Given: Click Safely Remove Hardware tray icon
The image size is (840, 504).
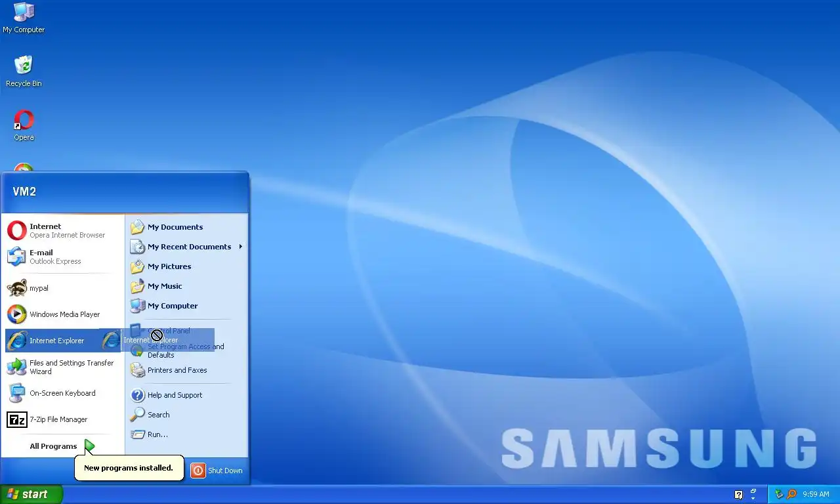Looking at the screenshot, I should point(779,494).
